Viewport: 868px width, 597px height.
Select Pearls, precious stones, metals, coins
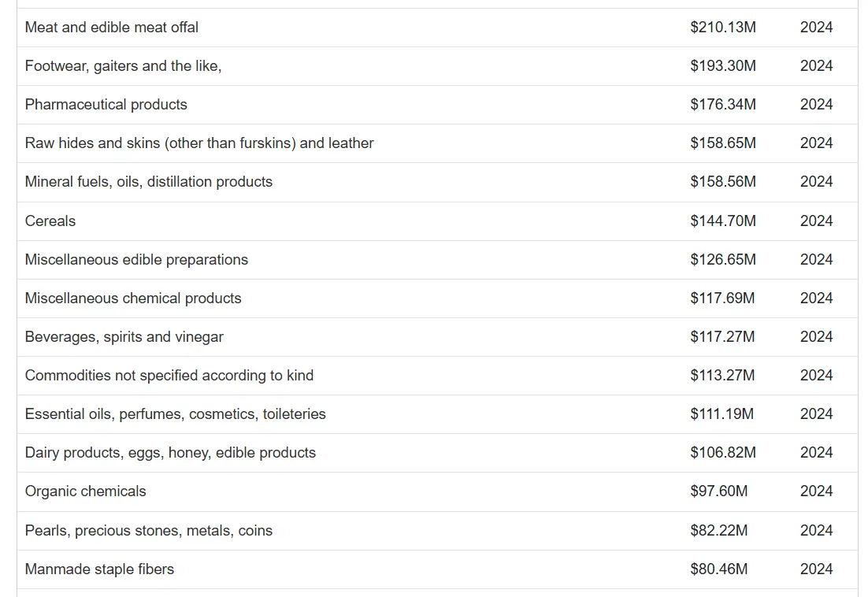(149, 531)
